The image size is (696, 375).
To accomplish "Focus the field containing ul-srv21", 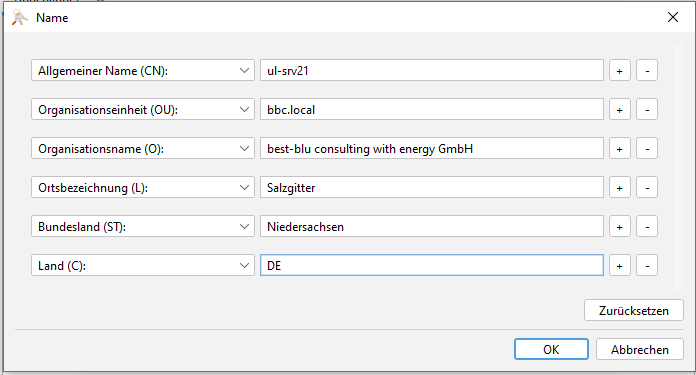I will [x=432, y=71].
